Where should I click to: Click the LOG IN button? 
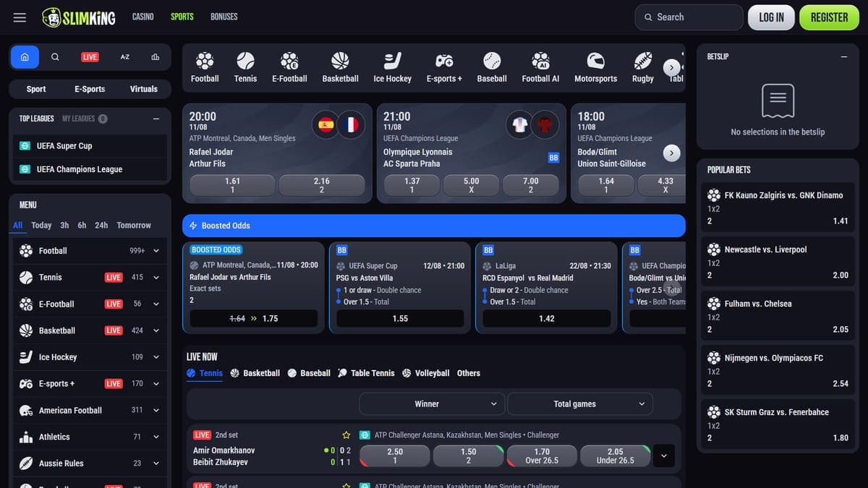[771, 17]
